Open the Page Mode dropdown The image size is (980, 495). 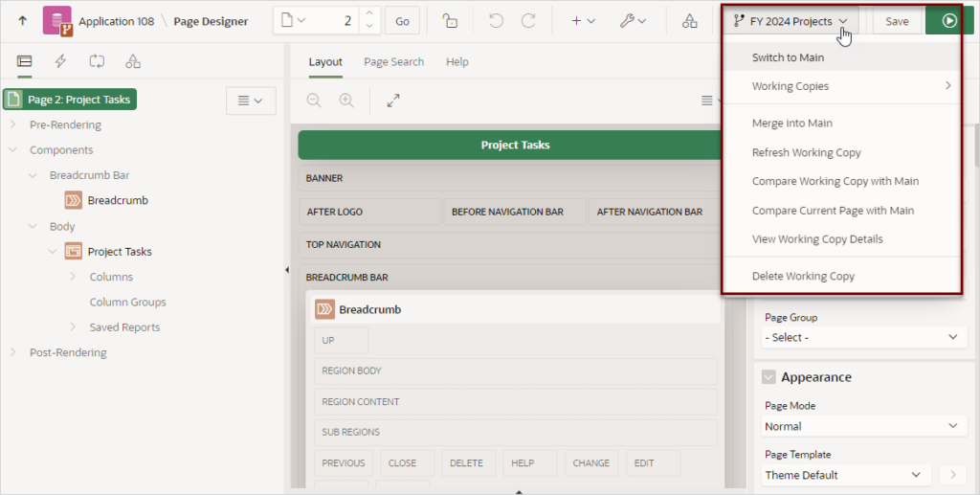tap(862, 426)
